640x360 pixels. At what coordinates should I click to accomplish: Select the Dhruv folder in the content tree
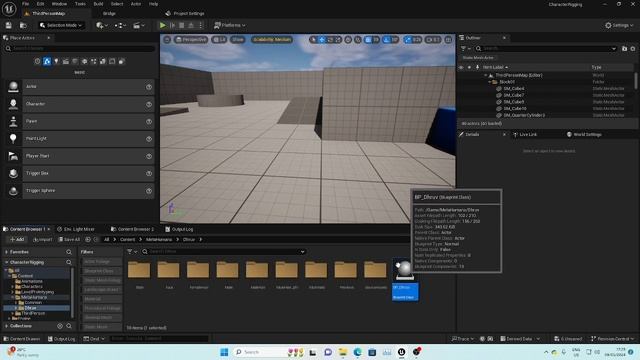click(30, 308)
